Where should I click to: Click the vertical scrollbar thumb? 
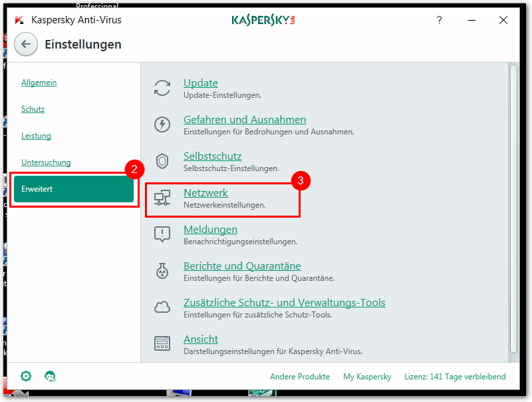(x=513, y=209)
